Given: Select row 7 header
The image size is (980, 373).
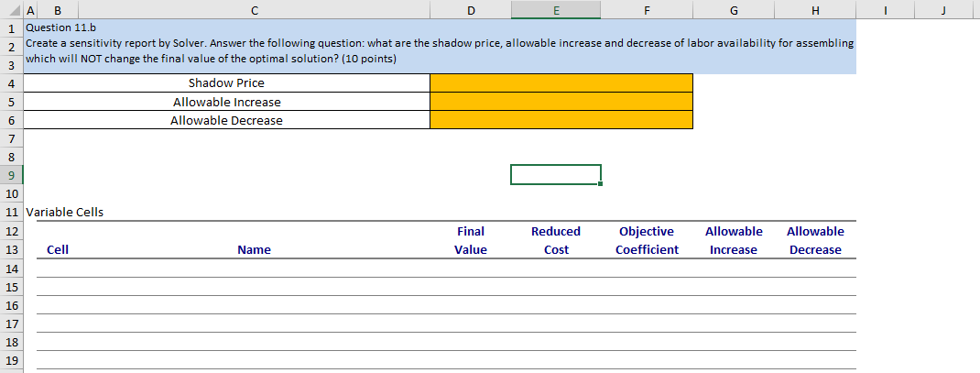Looking at the screenshot, I should coord(11,137).
